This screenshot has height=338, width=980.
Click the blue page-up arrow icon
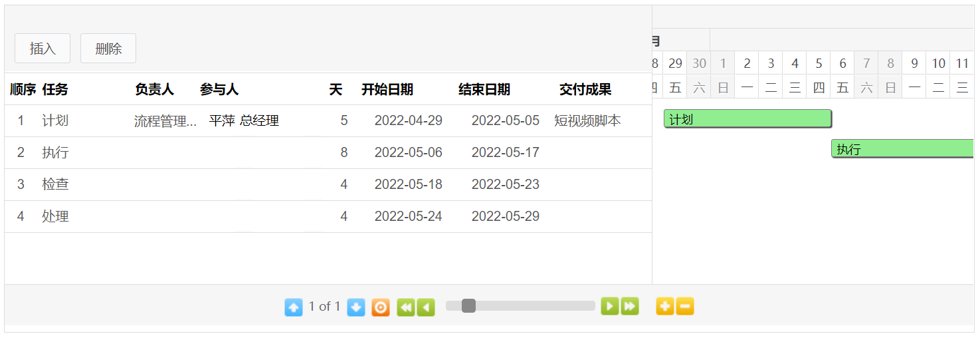coord(293,307)
